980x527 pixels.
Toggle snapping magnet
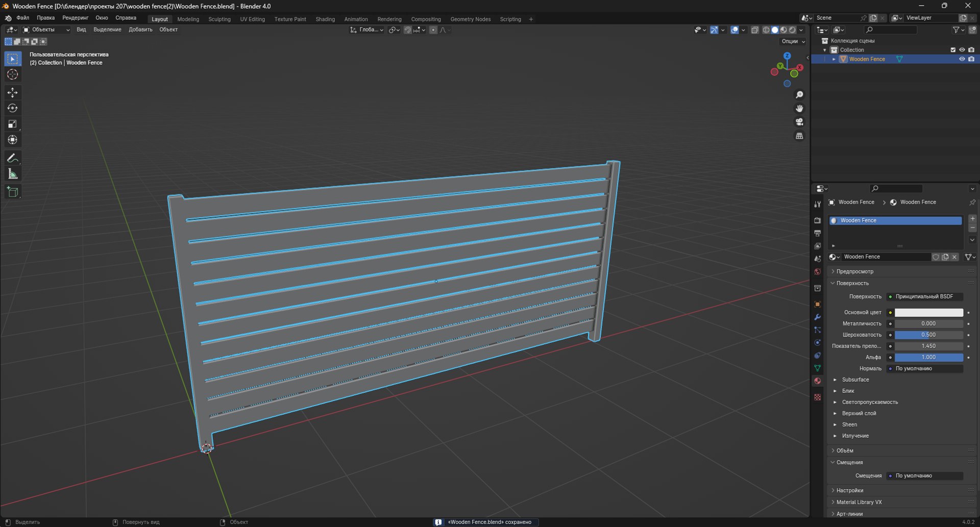pos(407,30)
